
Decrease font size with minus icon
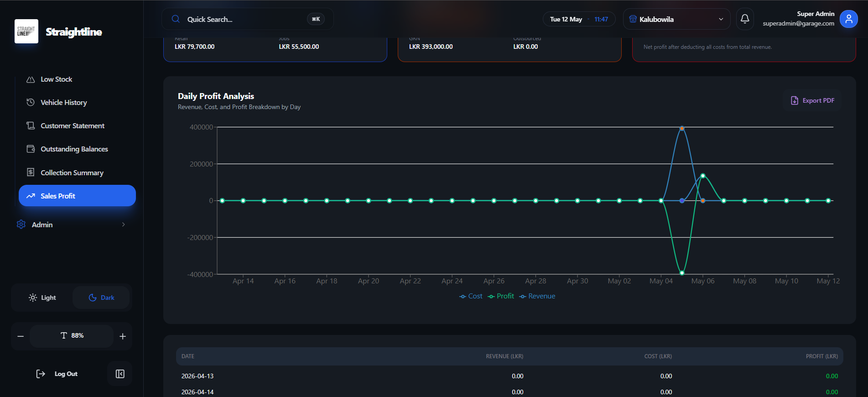coord(21,336)
